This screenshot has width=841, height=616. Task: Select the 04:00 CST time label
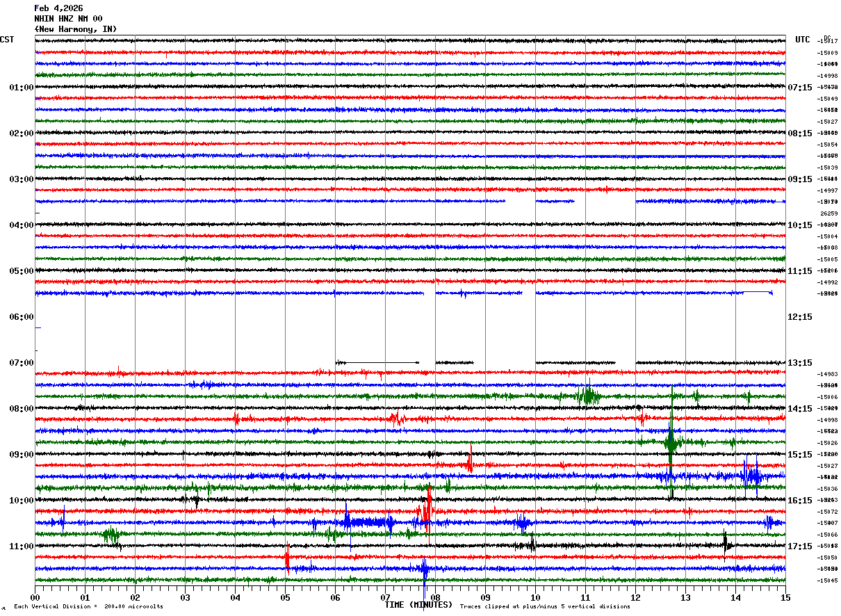pyautogui.click(x=21, y=225)
